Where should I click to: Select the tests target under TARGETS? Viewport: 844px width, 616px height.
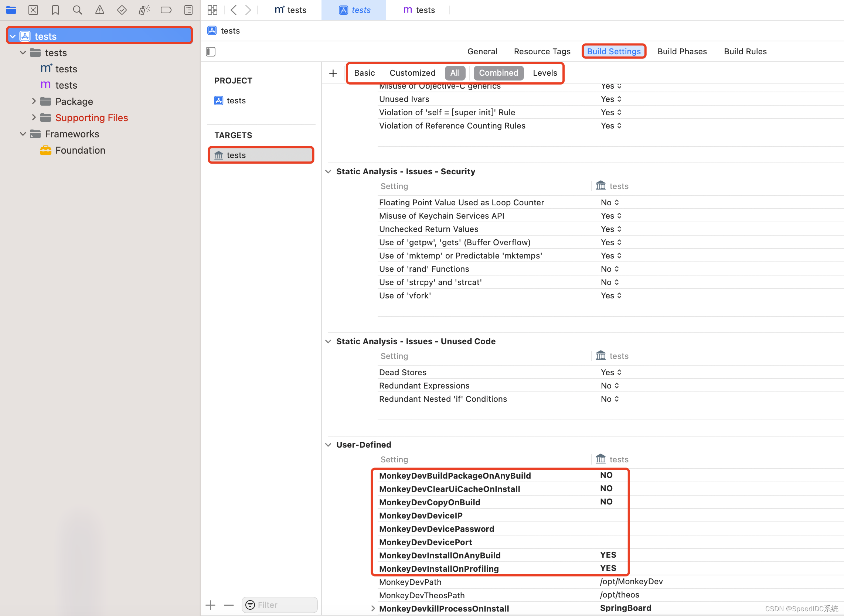(261, 155)
